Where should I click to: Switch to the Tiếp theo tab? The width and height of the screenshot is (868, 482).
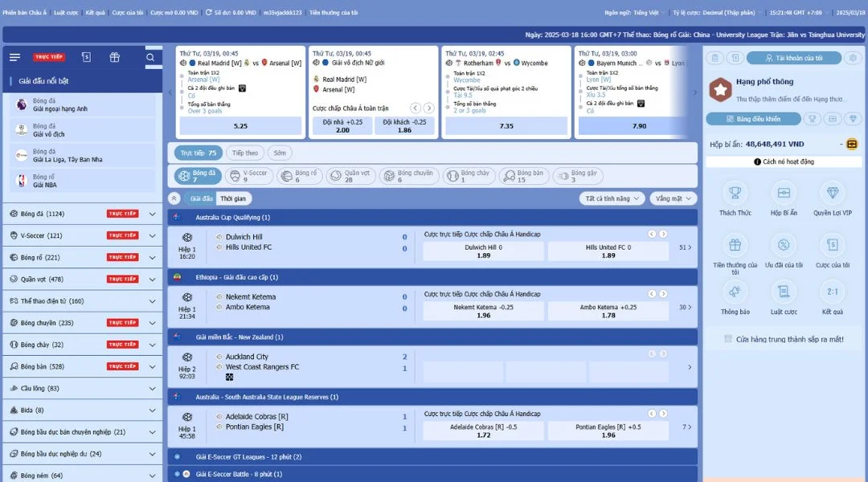pos(244,153)
